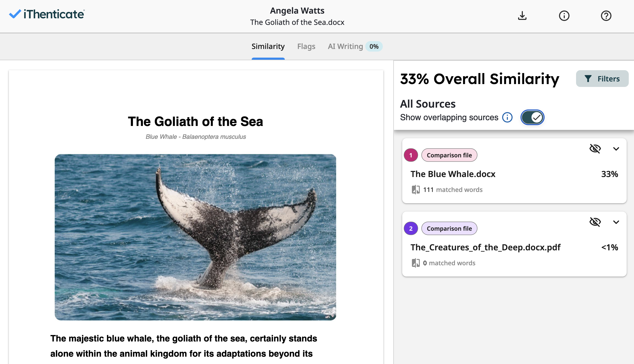634x364 pixels.
Task: Open the Filters button
Action: coord(602,79)
